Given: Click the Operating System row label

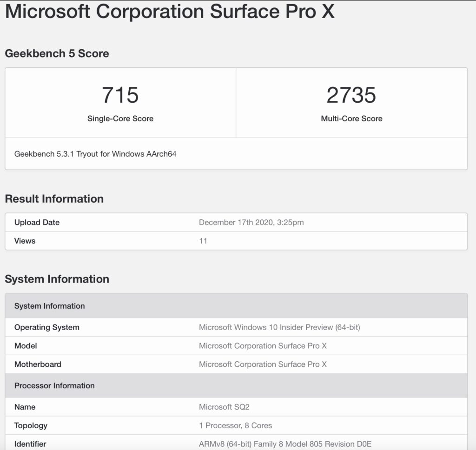Looking at the screenshot, I should 47,327.
